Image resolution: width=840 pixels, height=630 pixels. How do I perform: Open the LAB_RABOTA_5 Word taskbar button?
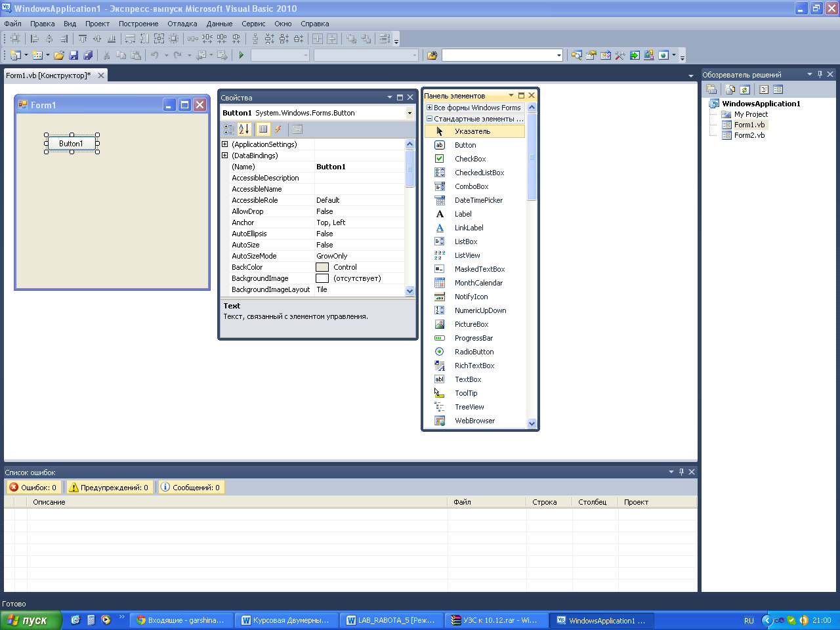pos(391,620)
